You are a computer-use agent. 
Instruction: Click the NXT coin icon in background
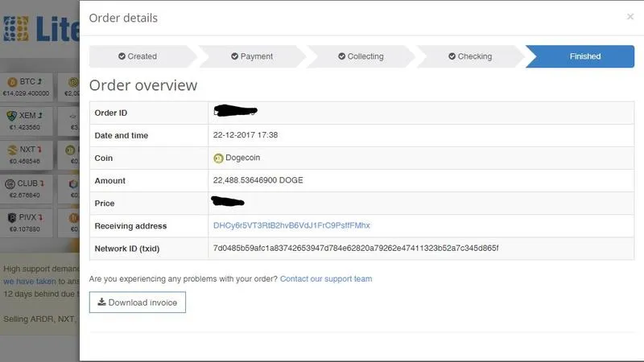(12, 150)
